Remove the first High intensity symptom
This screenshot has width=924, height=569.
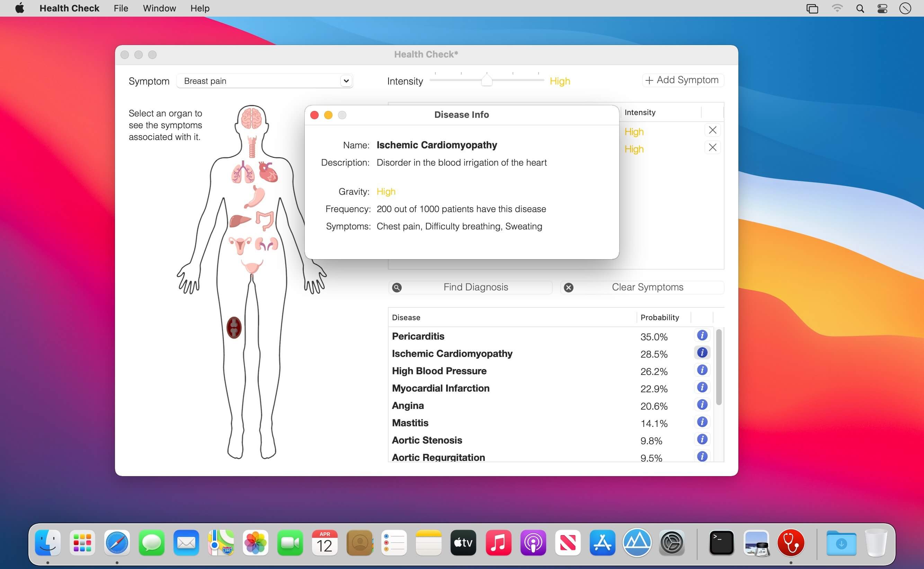(x=712, y=130)
